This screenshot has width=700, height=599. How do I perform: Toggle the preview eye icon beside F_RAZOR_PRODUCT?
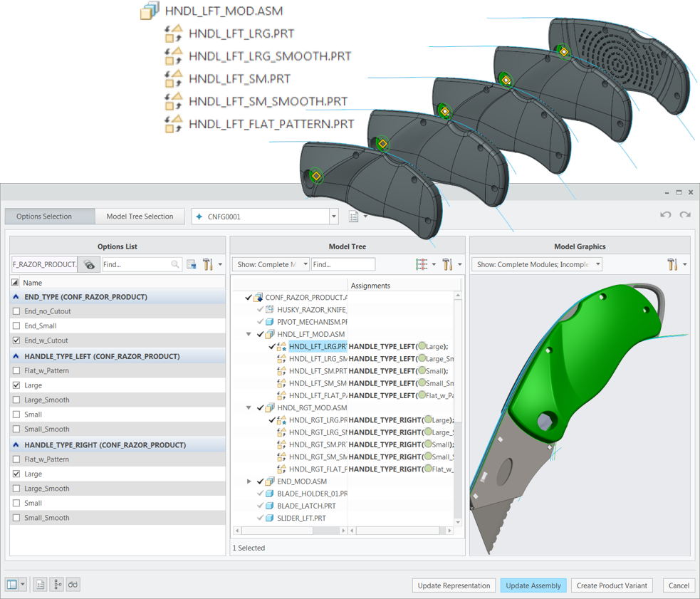(x=88, y=264)
